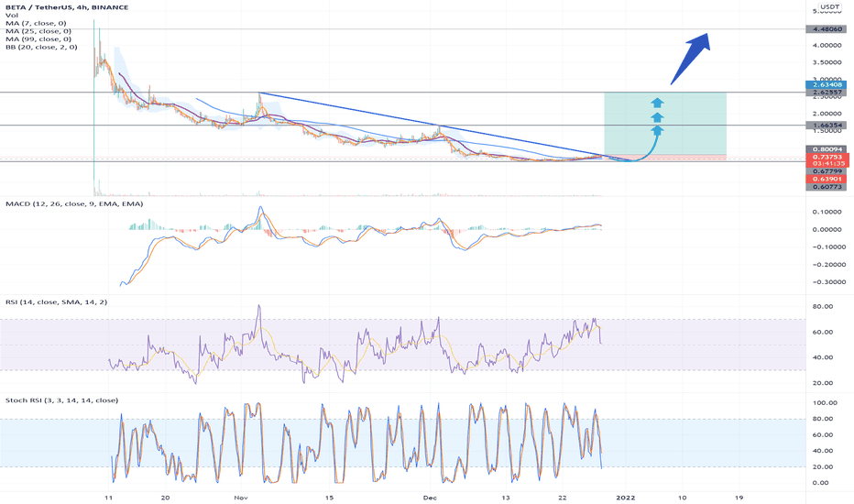The width and height of the screenshot is (854, 504).
Task: Click the 40.00 value on Stoch RSI axis
Action: click(x=823, y=451)
